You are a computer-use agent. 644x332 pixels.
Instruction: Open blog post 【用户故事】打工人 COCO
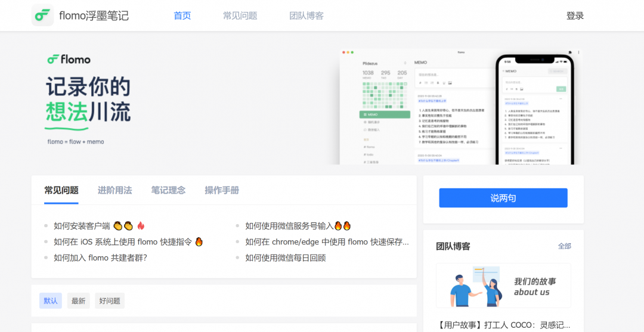tap(503, 325)
